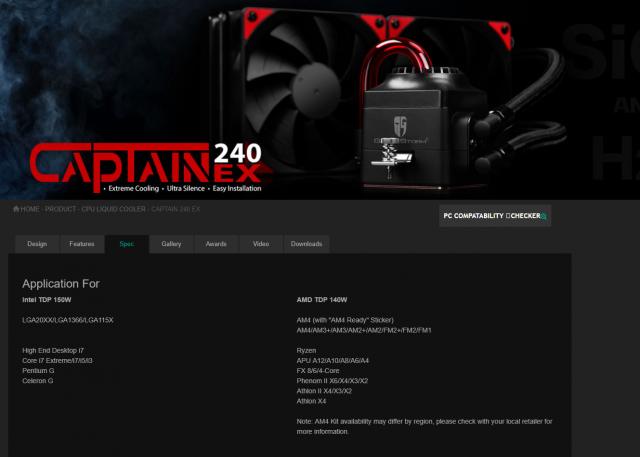Open the Awards tab
Screen dimensions: 640x457
click(216, 244)
